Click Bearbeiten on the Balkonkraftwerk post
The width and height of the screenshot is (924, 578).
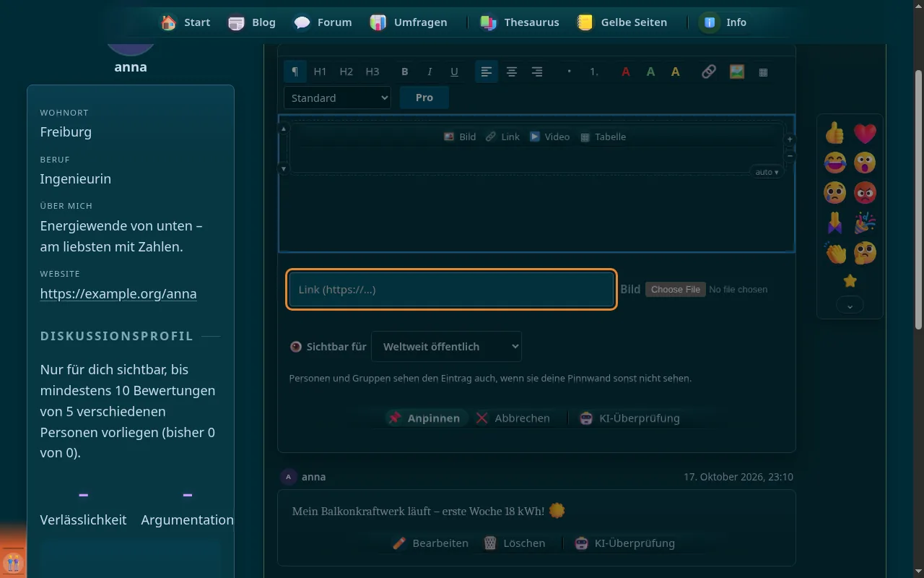coord(431,543)
